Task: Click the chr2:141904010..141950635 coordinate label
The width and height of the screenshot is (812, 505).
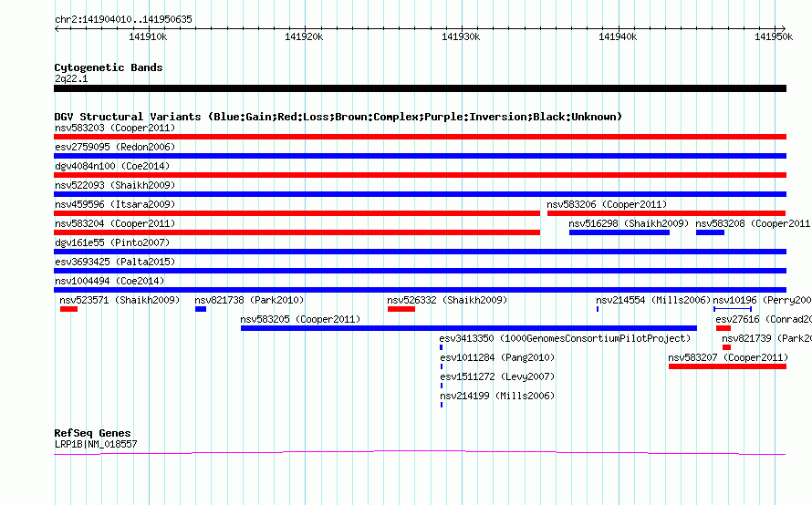Action: pyautogui.click(x=123, y=19)
